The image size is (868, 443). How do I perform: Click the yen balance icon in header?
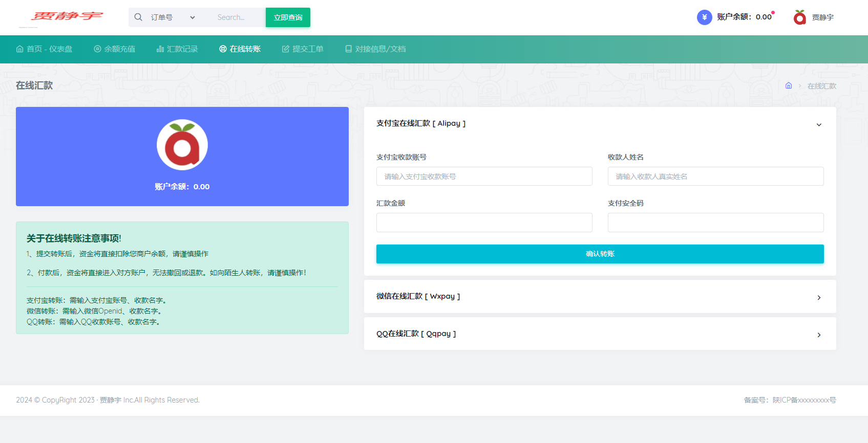(705, 17)
